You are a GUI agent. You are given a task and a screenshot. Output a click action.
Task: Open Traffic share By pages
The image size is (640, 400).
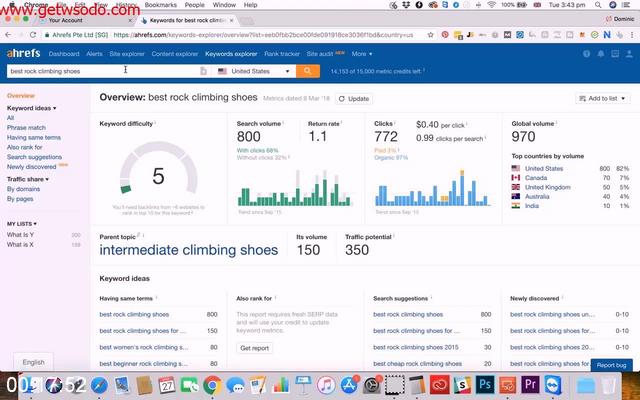(20, 199)
